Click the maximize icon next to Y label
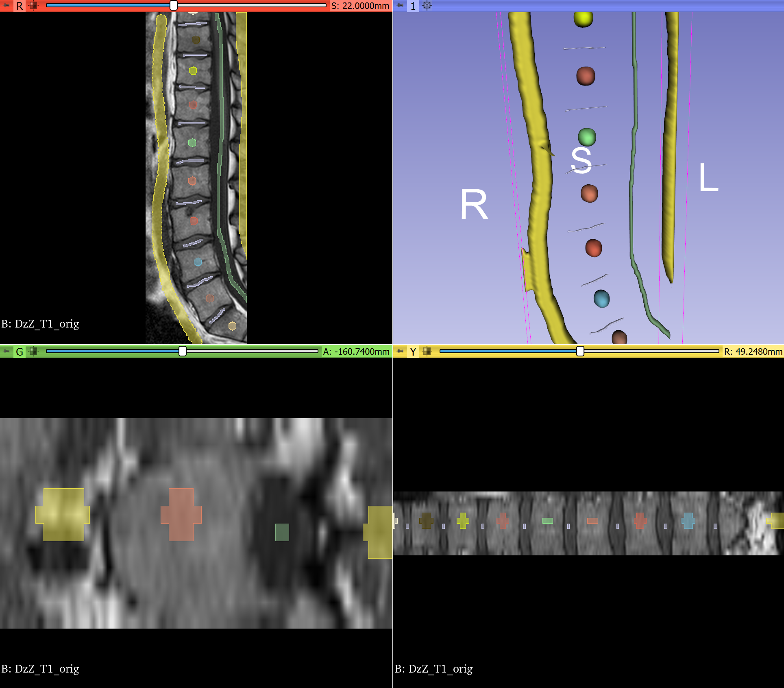 click(427, 351)
